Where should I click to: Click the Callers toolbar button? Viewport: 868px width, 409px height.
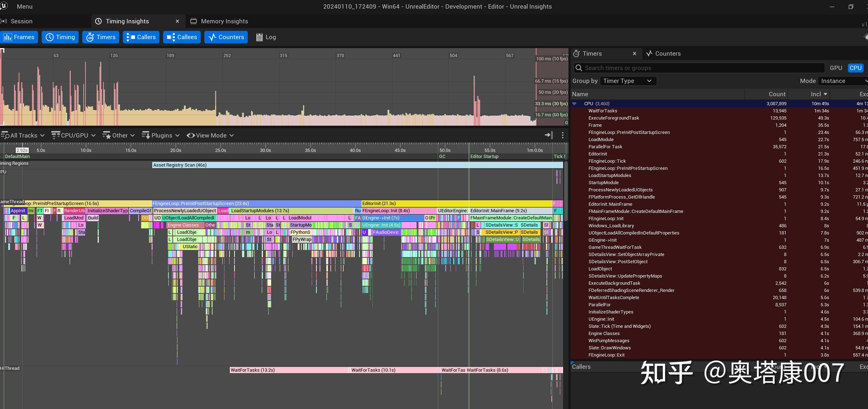pyautogui.click(x=141, y=37)
